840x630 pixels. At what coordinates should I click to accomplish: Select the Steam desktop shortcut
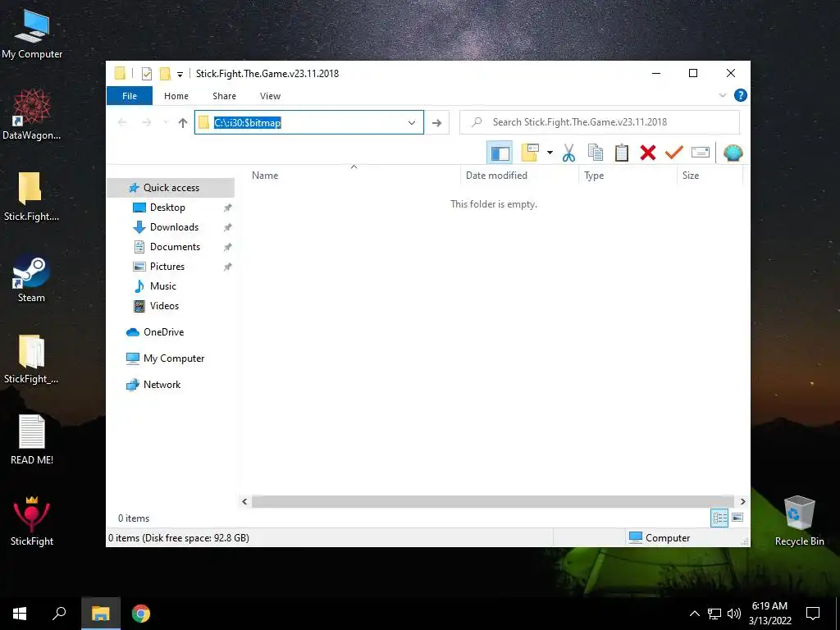(x=32, y=279)
